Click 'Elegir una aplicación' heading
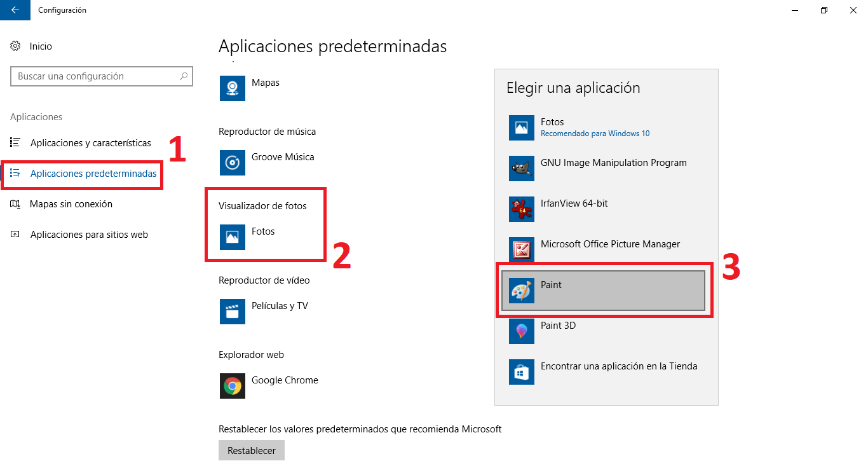868x461 pixels. coord(573,88)
